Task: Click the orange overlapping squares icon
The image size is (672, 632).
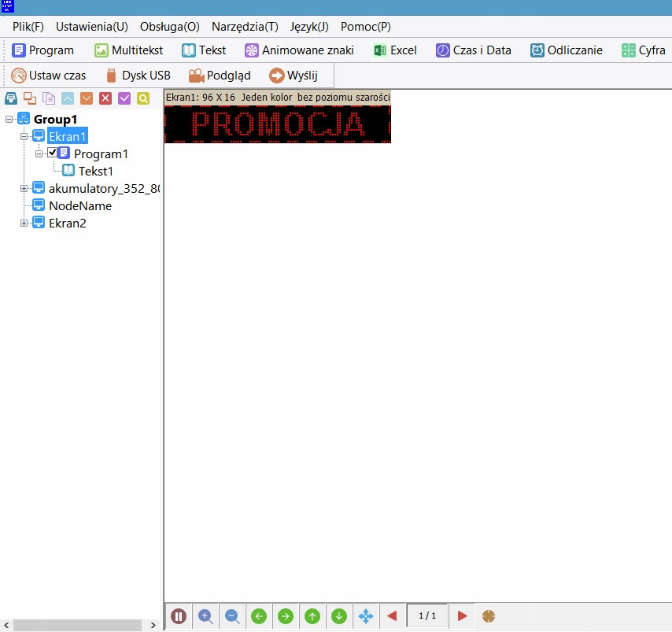Action: pyautogui.click(x=30, y=98)
